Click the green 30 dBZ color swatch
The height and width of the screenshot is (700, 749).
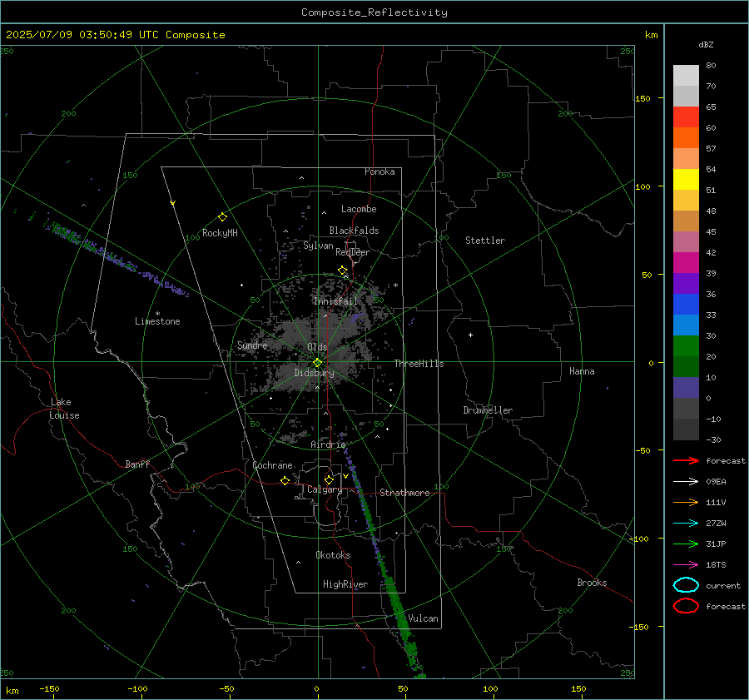click(x=686, y=345)
